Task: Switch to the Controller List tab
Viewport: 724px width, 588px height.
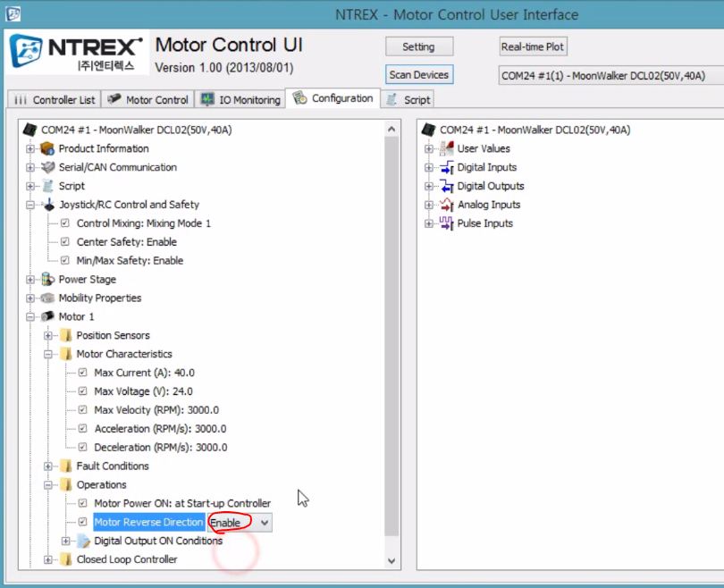Action: (54, 100)
